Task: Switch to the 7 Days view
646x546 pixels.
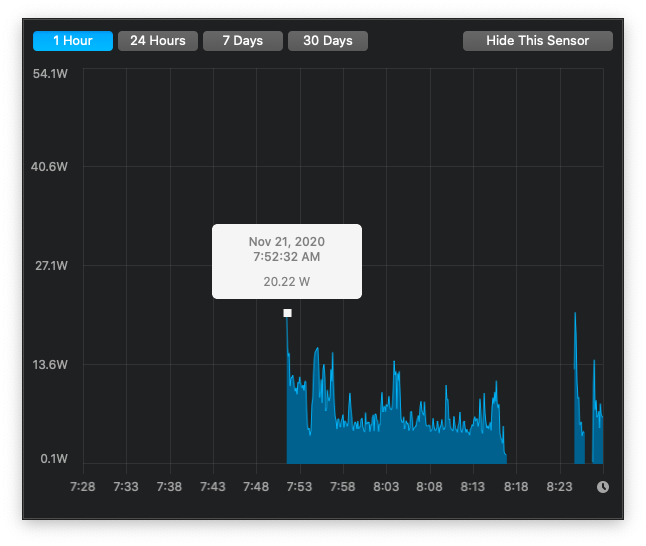Action: 243,41
